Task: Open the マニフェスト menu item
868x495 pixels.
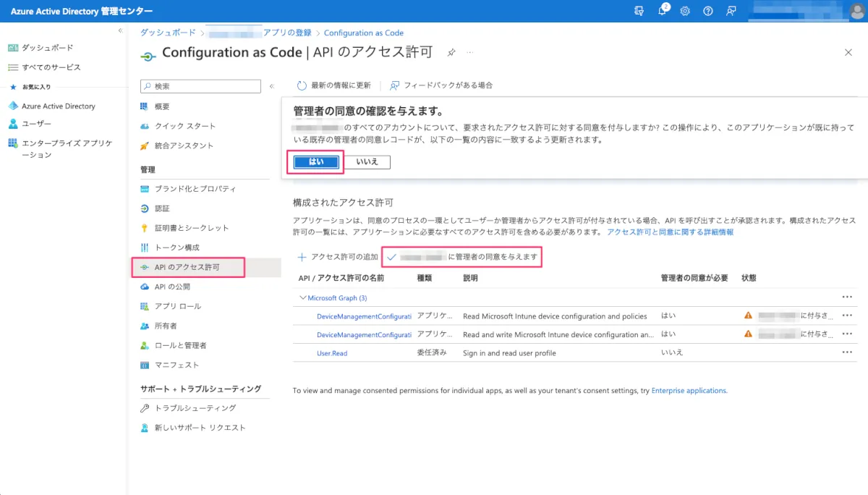Action: (x=176, y=365)
